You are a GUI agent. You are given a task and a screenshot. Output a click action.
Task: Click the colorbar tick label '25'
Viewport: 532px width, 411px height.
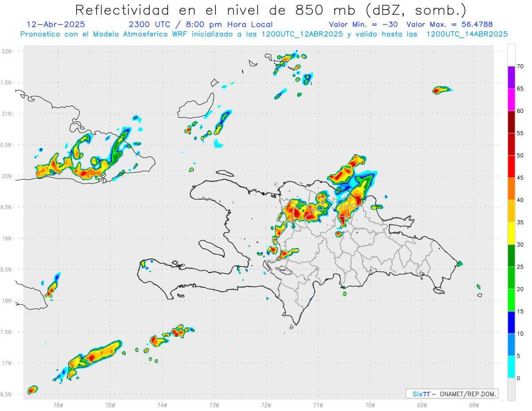point(520,267)
